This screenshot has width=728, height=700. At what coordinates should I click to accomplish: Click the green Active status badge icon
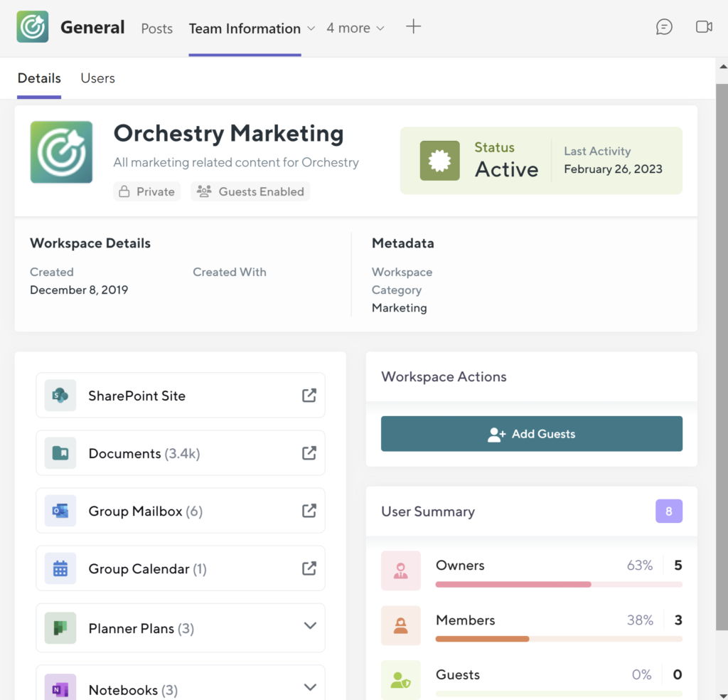[x=439, y=161]
